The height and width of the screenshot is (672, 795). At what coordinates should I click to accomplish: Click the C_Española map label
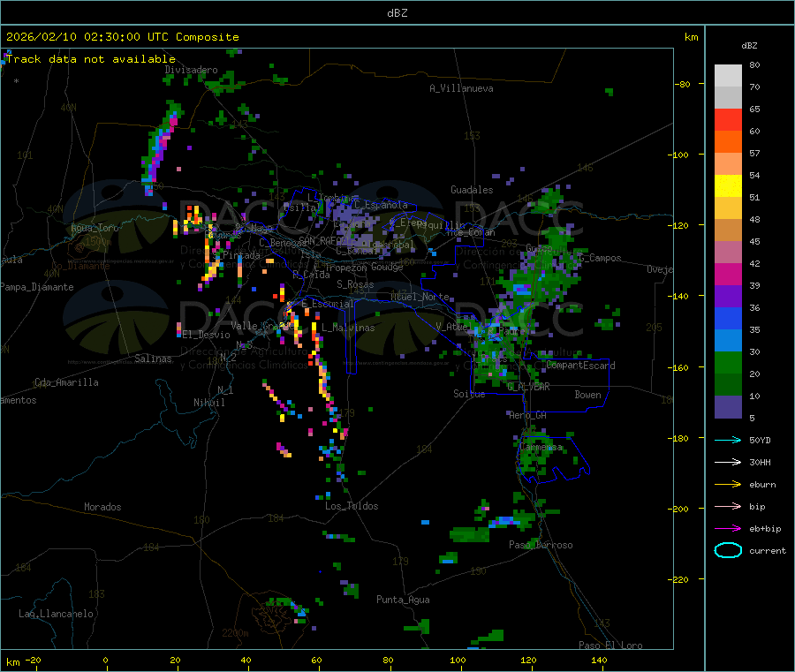tap(381, 205)
